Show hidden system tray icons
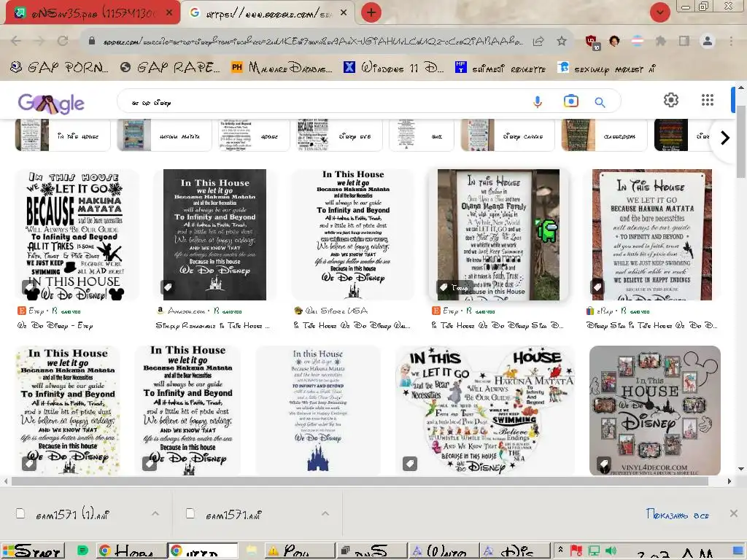Viewport: 747px width, 560px height. pos(561,551)
